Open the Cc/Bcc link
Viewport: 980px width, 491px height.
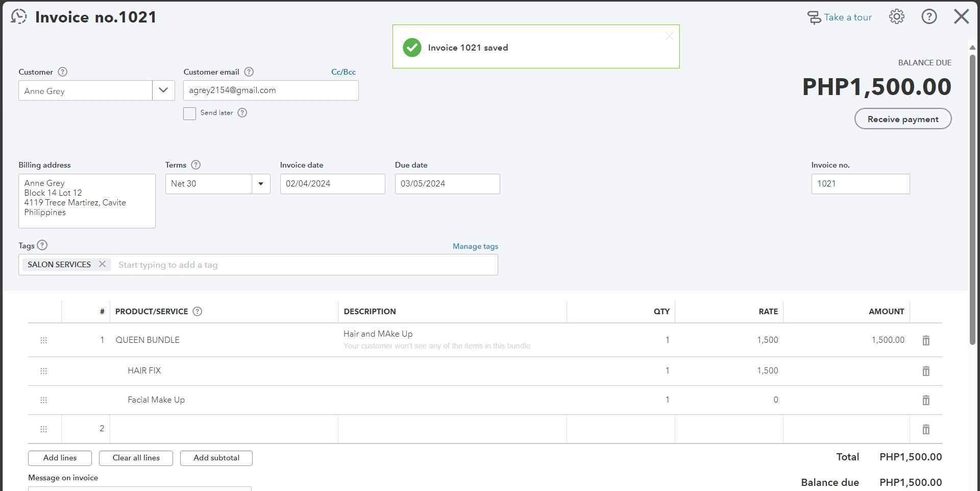pos(344,72)
